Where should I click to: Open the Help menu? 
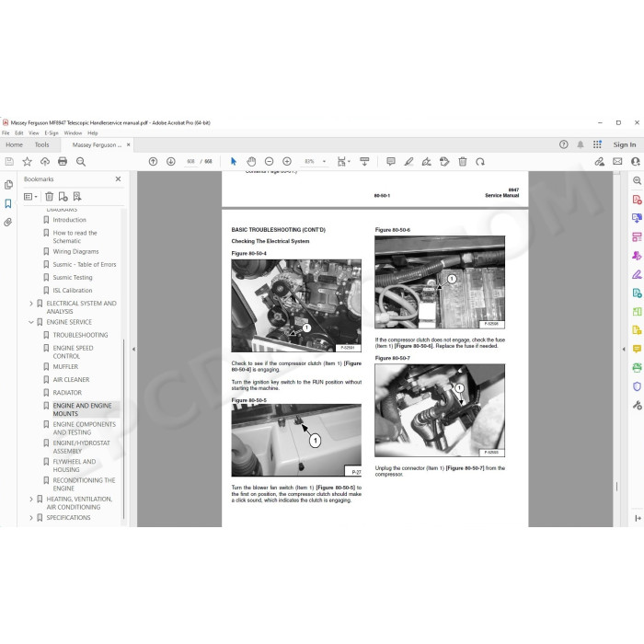pos(92,133)
